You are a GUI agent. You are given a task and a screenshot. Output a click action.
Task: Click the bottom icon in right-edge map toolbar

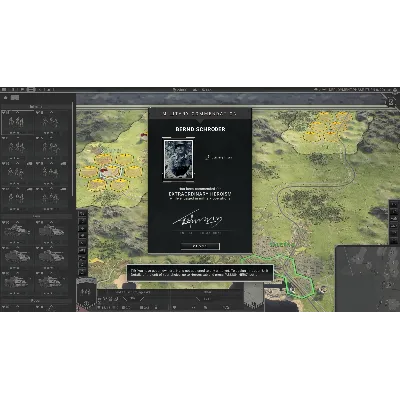pos(394,241)
